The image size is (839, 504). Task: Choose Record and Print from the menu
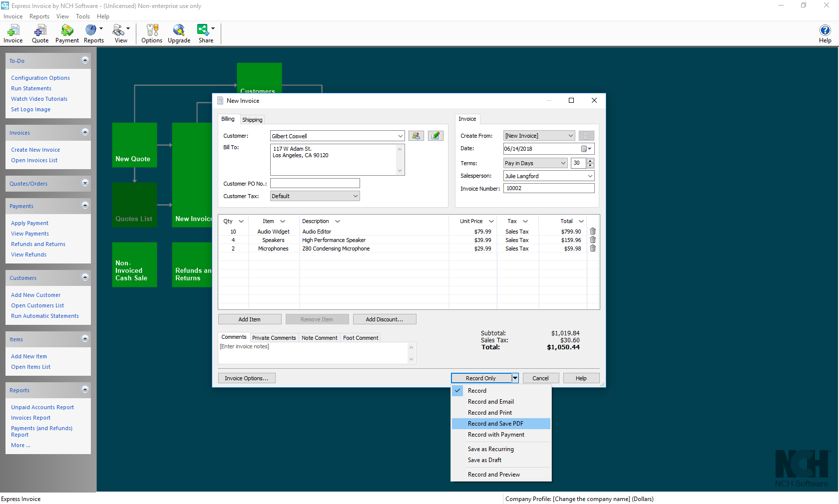pyautogui.click(x=501, y=413)
